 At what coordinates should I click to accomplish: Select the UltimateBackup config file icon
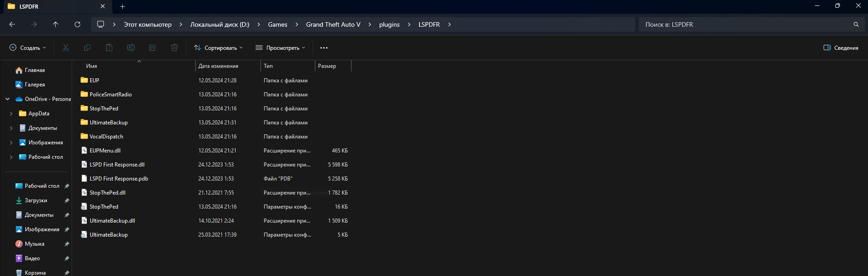pyautogui.click(x=84, y=234)
